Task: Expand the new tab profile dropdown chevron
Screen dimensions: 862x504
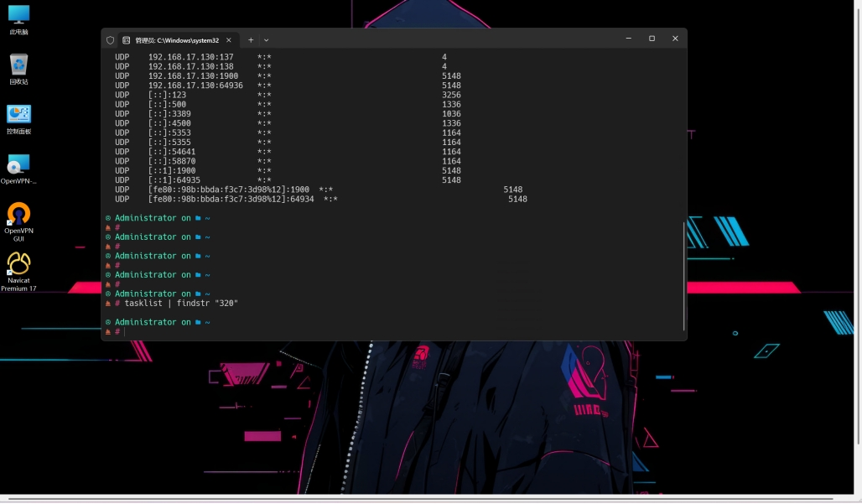Action: (267, 39)
